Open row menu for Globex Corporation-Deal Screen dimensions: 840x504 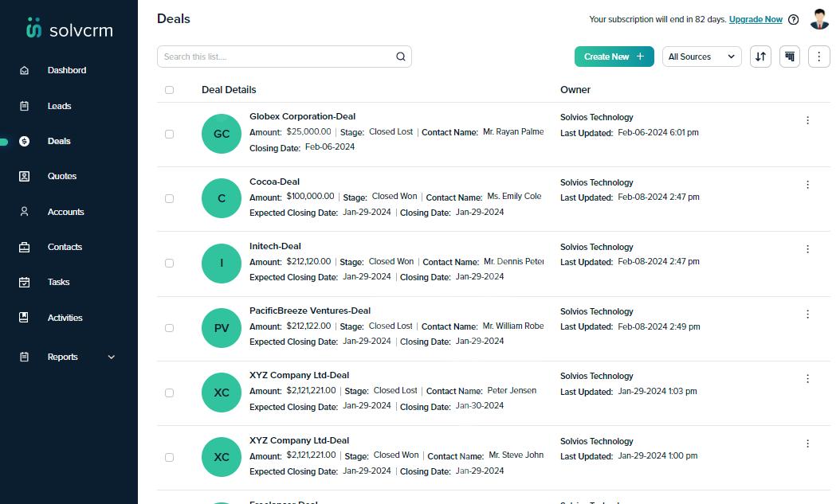(808, 120)
